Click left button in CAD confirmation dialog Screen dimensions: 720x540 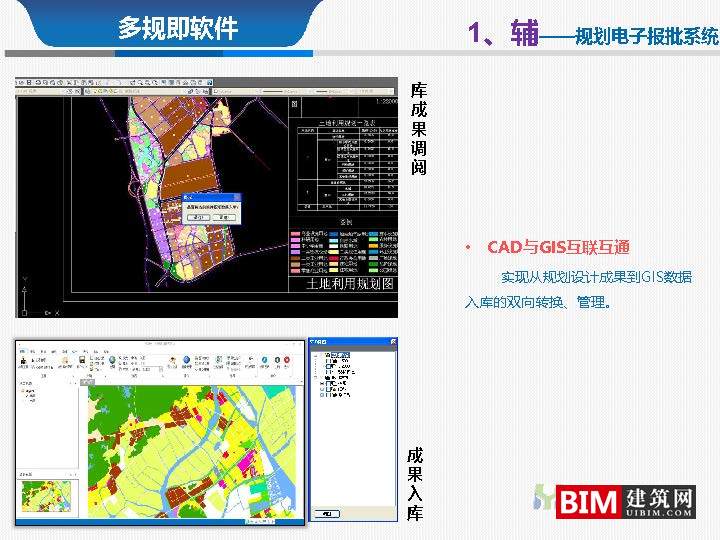pos(197,216)
